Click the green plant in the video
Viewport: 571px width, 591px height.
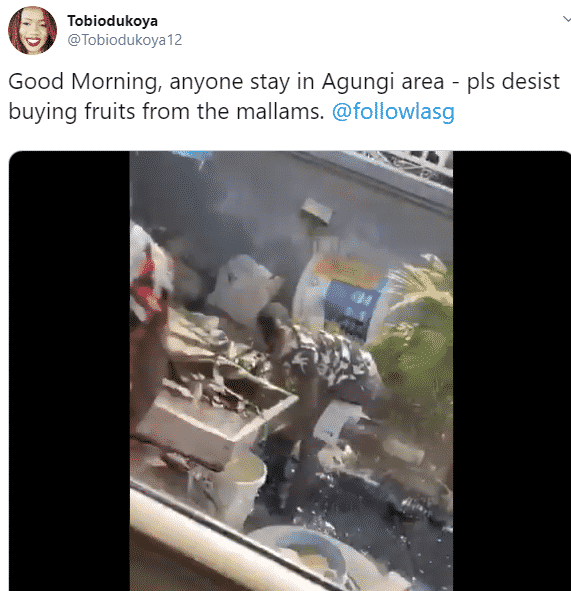click(415, 339)
